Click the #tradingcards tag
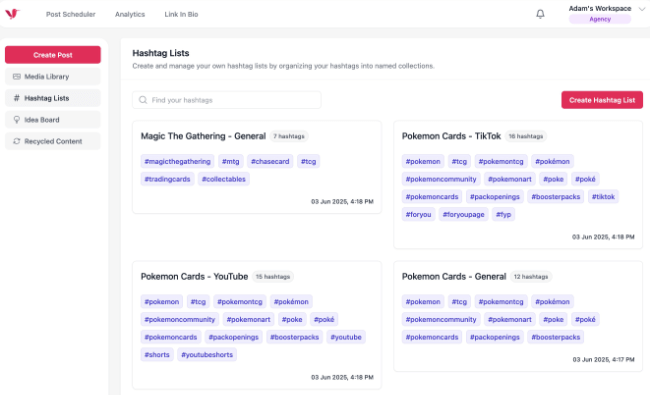Screen dimensions: 650x395 click(167, 179)
